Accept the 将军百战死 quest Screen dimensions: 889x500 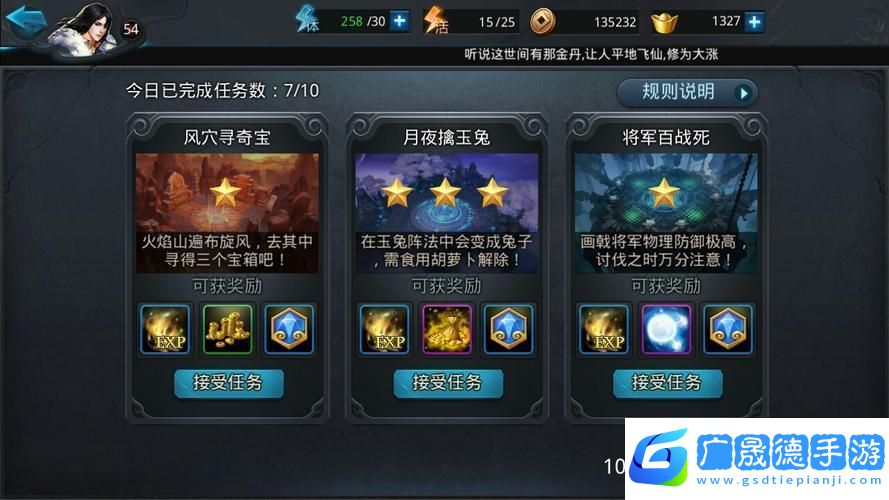(x=667, y=383)
